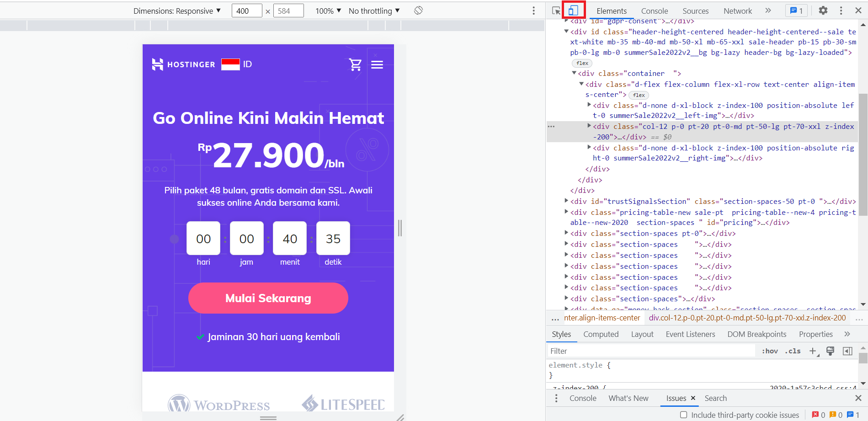This screenshot has height=421, width=868.
Task: Click the viewport width input showing 400
Action: tap(246, 11)
